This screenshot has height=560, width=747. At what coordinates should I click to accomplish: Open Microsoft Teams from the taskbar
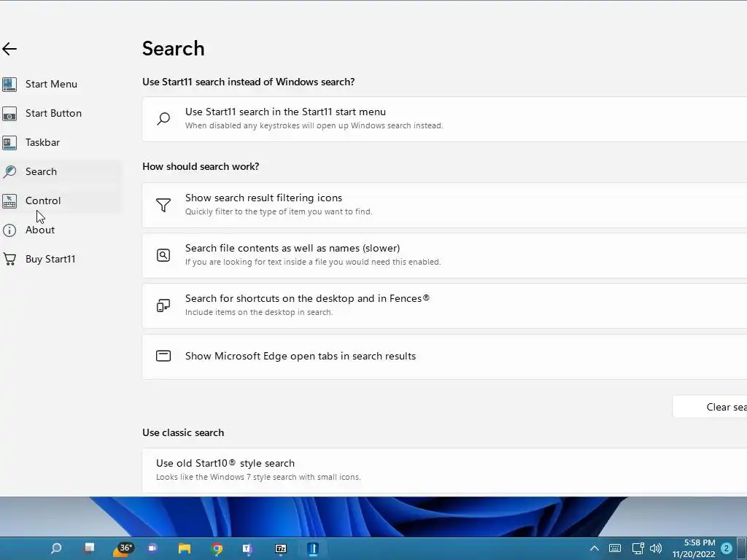(248, 548)
